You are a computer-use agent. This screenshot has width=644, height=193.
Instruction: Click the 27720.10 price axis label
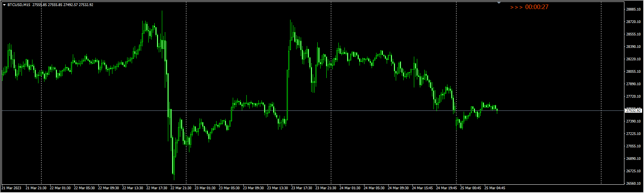point(633,96)
